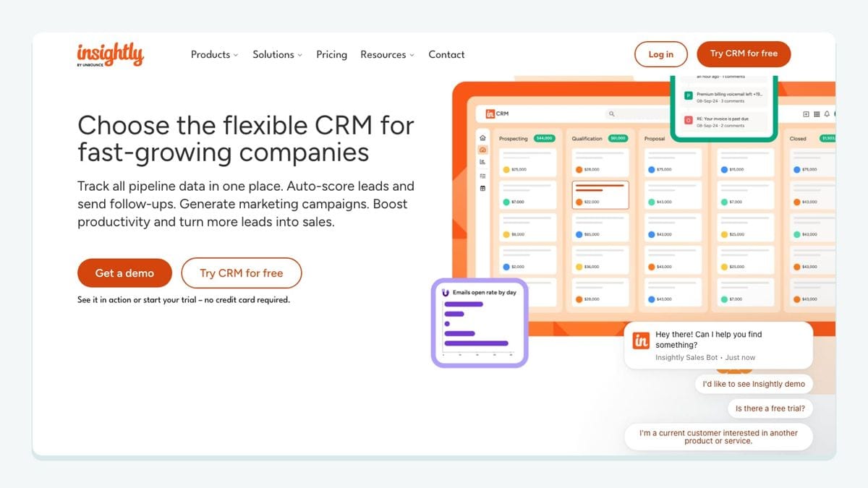The width and height of the screenshot is (868, 488).
Task: Click the plus add icon in CRM bar
Action: point(807,114)
